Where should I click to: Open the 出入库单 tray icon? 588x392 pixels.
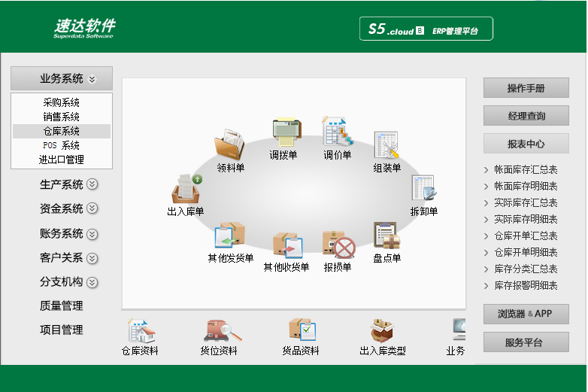(186, 189)
